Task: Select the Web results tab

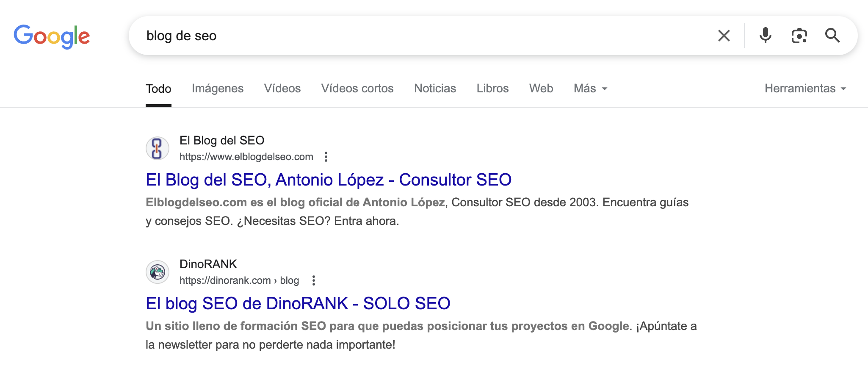Action: pyautogui.click(x=541, y=89)
